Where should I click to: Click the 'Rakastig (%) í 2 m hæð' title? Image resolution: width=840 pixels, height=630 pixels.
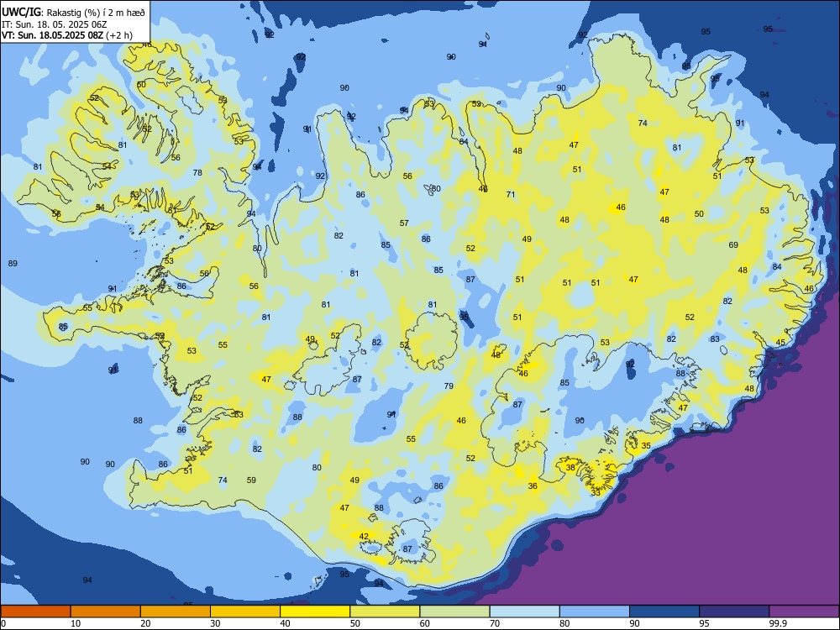(96, 13)
